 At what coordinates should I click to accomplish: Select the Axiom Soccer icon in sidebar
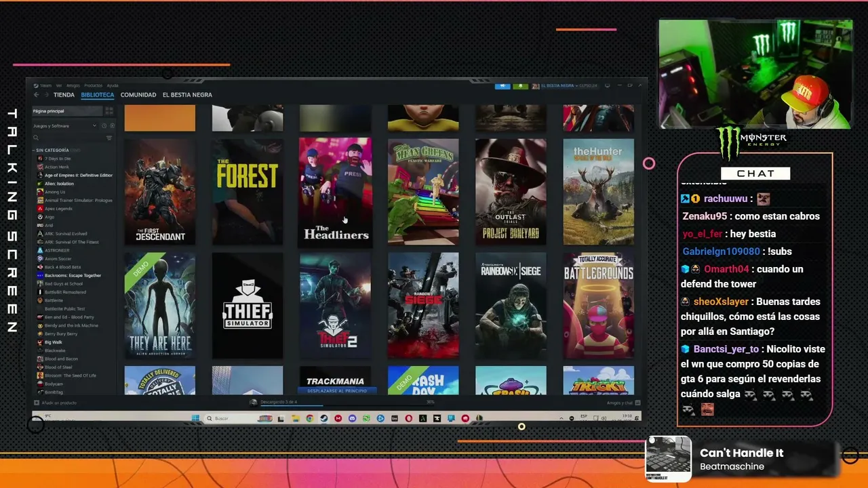40,259
